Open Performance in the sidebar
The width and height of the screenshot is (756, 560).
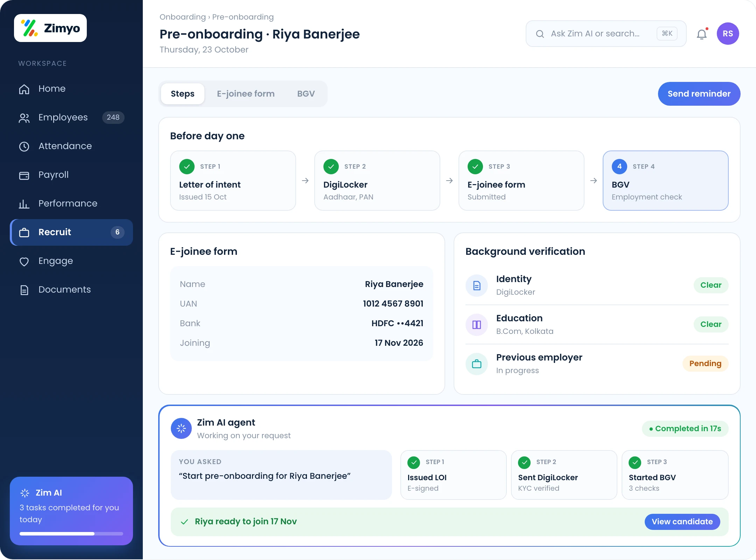coord(71,204)
